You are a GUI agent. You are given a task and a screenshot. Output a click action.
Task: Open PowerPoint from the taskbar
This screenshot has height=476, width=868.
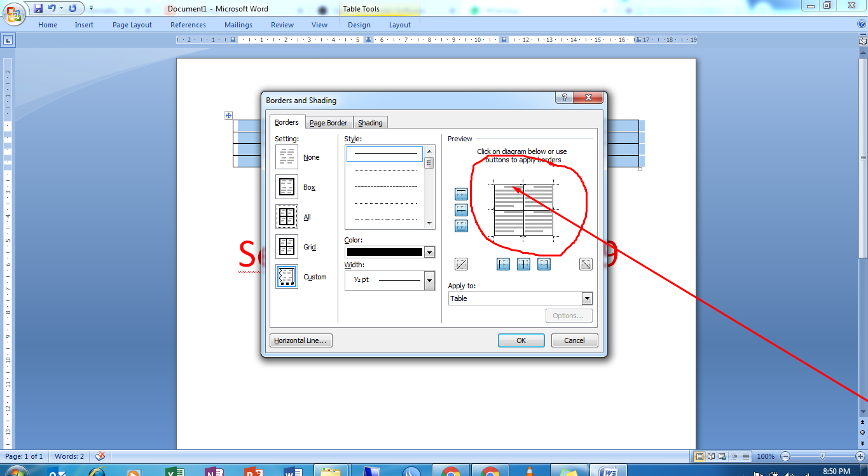[x=253, y=472]
